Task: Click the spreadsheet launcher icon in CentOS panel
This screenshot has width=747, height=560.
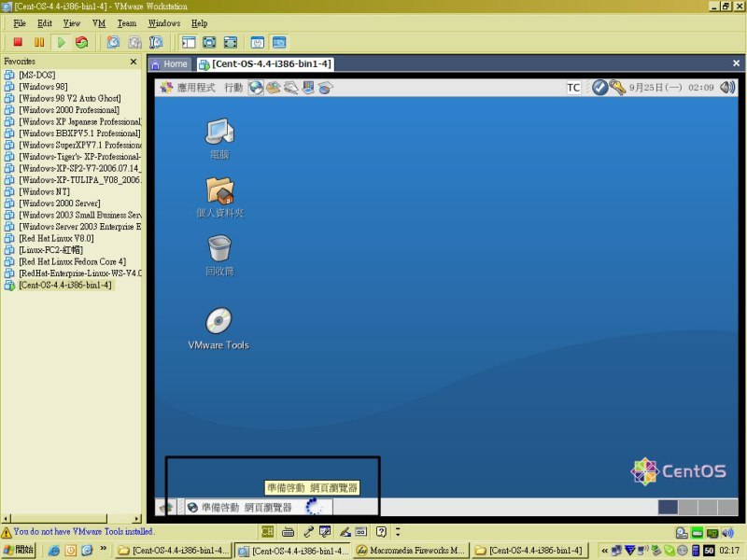Action: (x=326, y=88)
